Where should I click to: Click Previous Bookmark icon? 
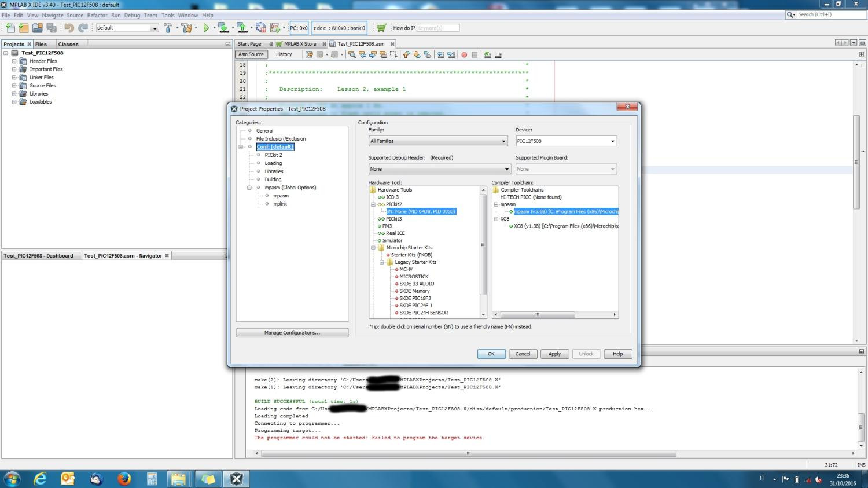(x=407, y=54)
